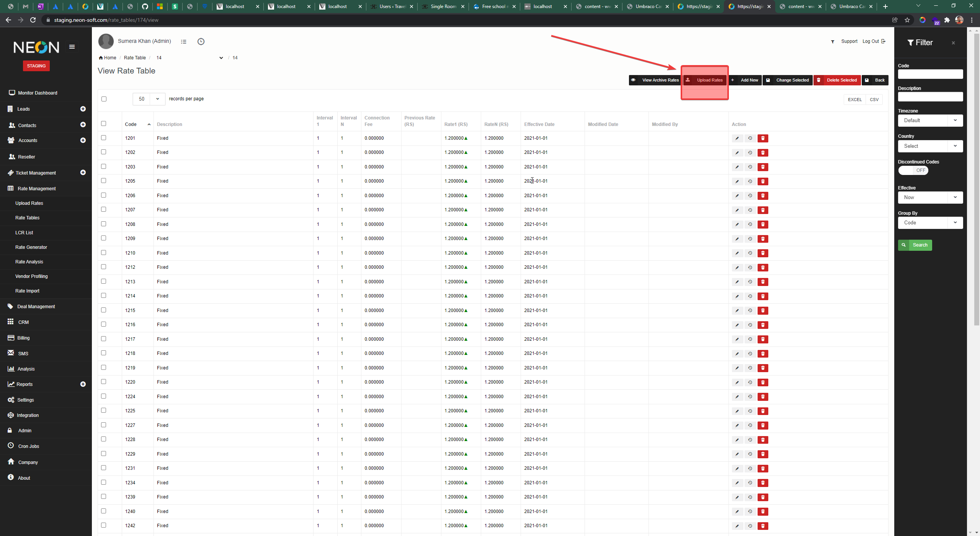Tick the select-all checkbox in the table header

pos(103,123)
